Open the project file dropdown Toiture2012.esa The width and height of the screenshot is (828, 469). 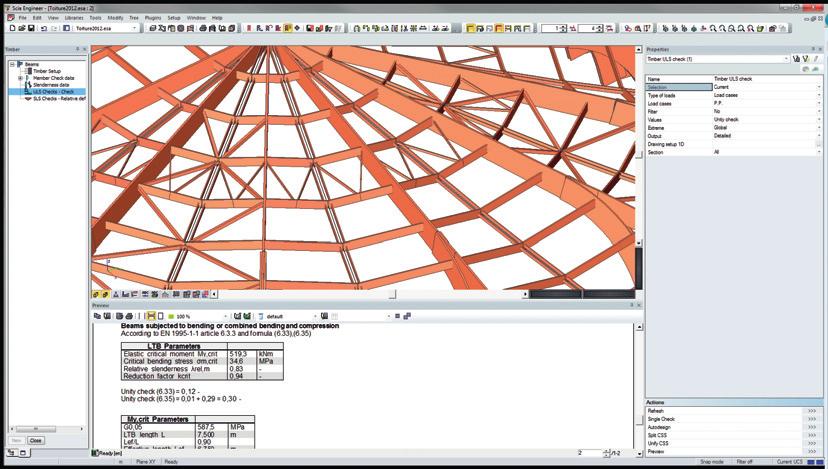pos(106,28)
